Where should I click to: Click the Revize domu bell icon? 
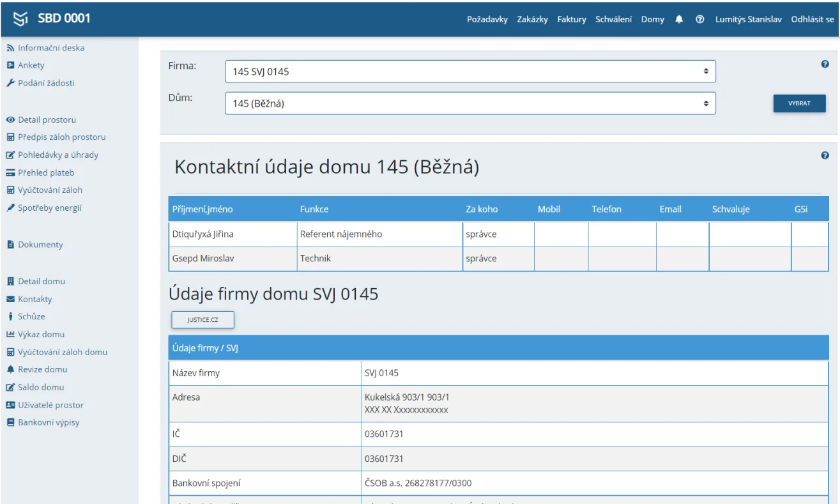[10, 369]
